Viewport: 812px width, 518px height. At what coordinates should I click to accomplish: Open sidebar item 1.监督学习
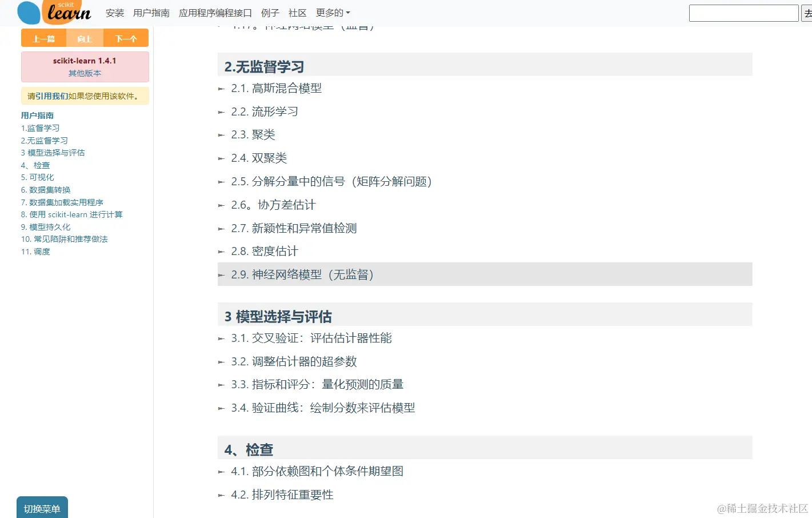(x=41, y=128)
